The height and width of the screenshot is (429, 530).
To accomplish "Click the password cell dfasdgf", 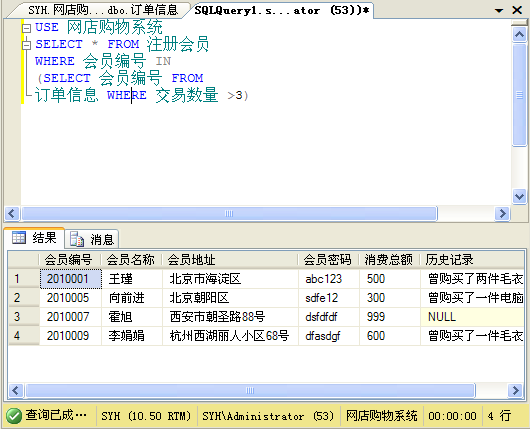I will tap(329, 336).
